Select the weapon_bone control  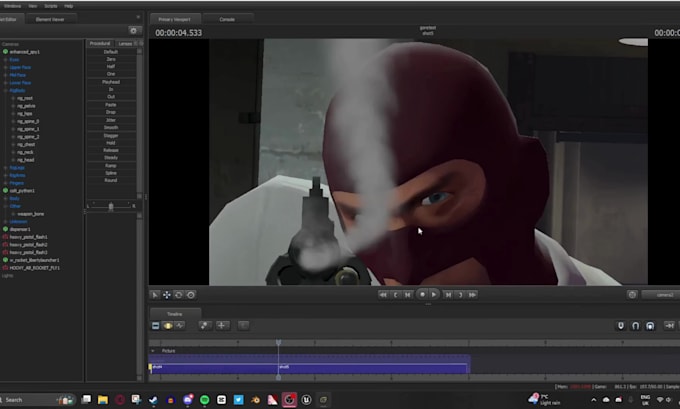pos(30,214)
